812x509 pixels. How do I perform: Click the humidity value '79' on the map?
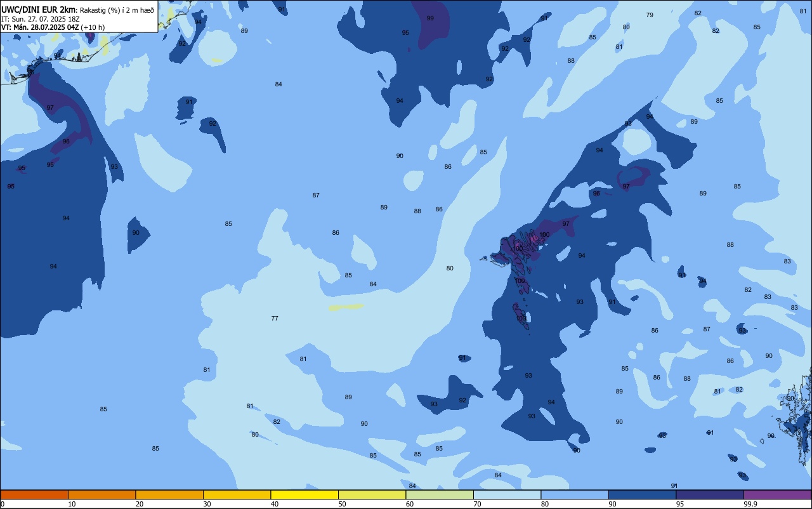tap(650, 15)
